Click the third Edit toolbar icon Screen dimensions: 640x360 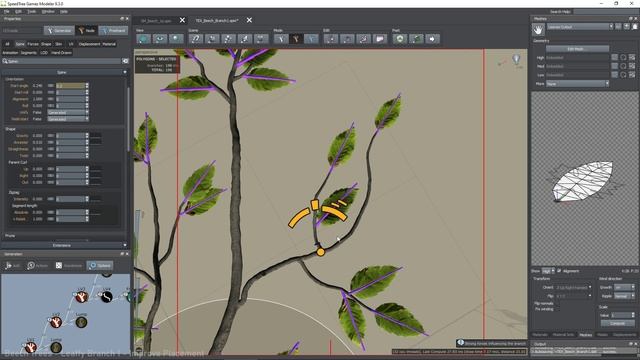tap(364, 39)
